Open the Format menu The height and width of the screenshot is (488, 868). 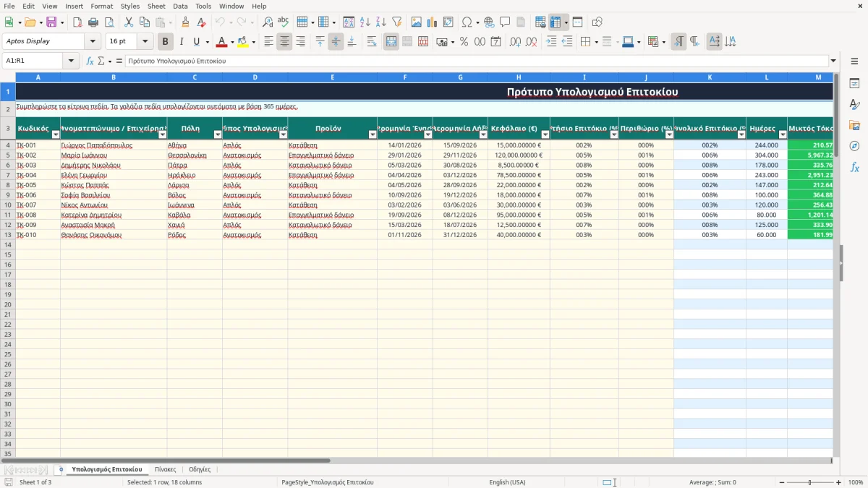point(101,6)
